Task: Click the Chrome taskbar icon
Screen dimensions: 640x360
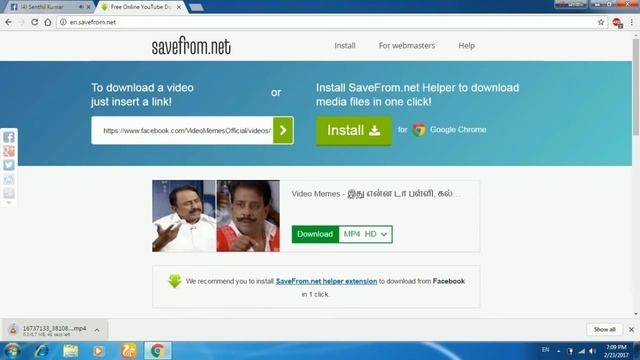Action: [x=158, y=351]
